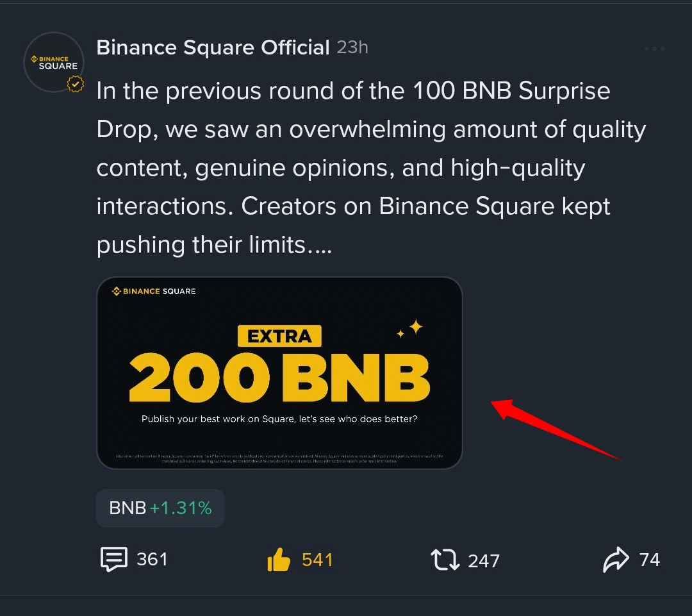Click the sparkle stars in the banner
Screen dimensions: 692x616
[x=410, y=329]
